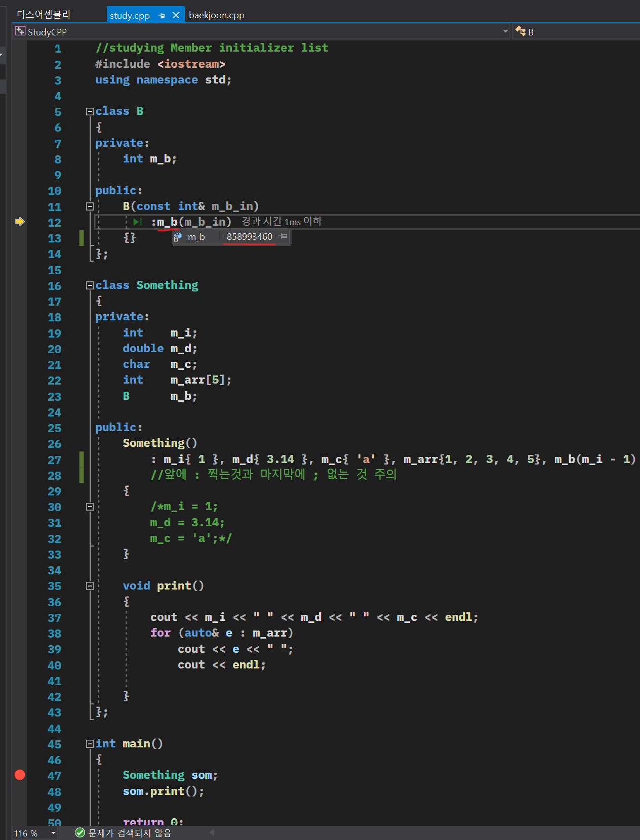Toggle pin on study.cpp tab
This screenshot has width=640, height=840.
tap(162, 16)
